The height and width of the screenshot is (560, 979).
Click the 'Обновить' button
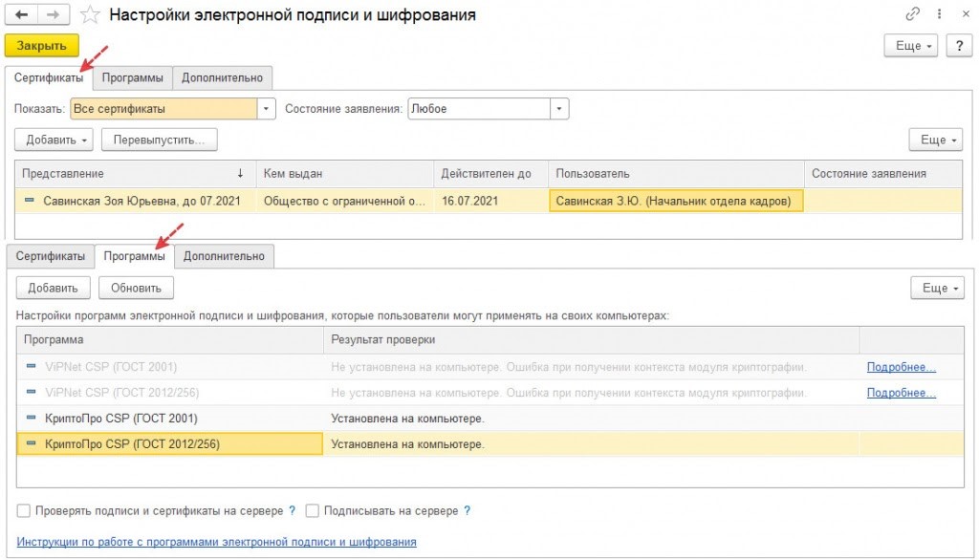coord(138,288)
